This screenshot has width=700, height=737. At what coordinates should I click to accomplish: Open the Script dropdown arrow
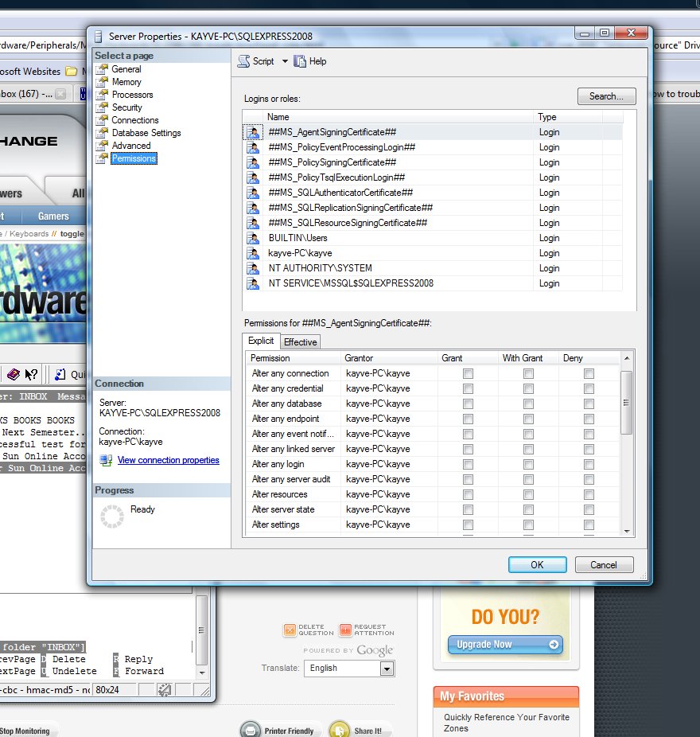click(285, 61)
